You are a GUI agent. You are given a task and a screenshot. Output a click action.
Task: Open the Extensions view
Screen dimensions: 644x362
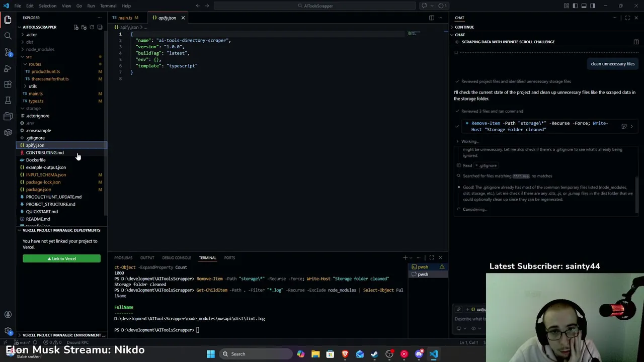click(8, 84)
